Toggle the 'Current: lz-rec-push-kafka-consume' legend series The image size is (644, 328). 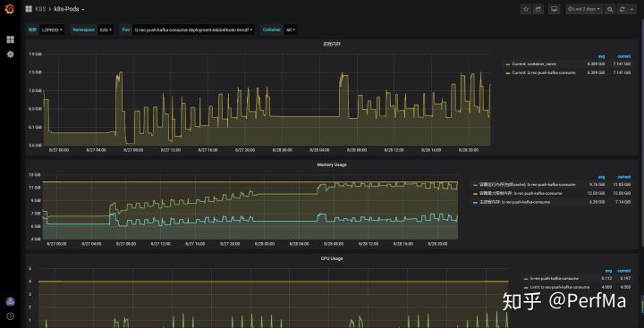pyautogui.click(x=544, y=72)
